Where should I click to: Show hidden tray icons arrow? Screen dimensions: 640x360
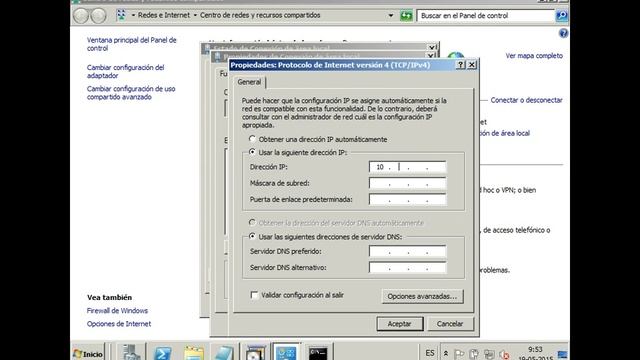tap(446, 353)
